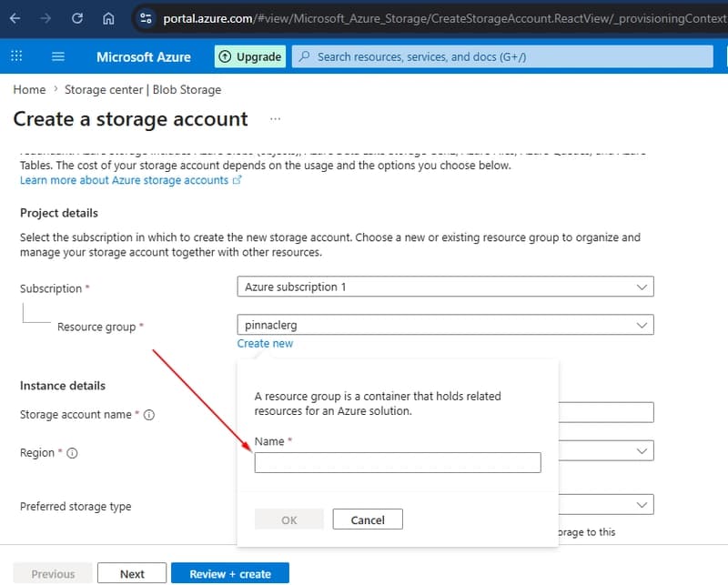Image resolution: width=728 pixels, height=585 pixels.
Task: Expand the Region dropdown chevron
Action: point(642,451)
